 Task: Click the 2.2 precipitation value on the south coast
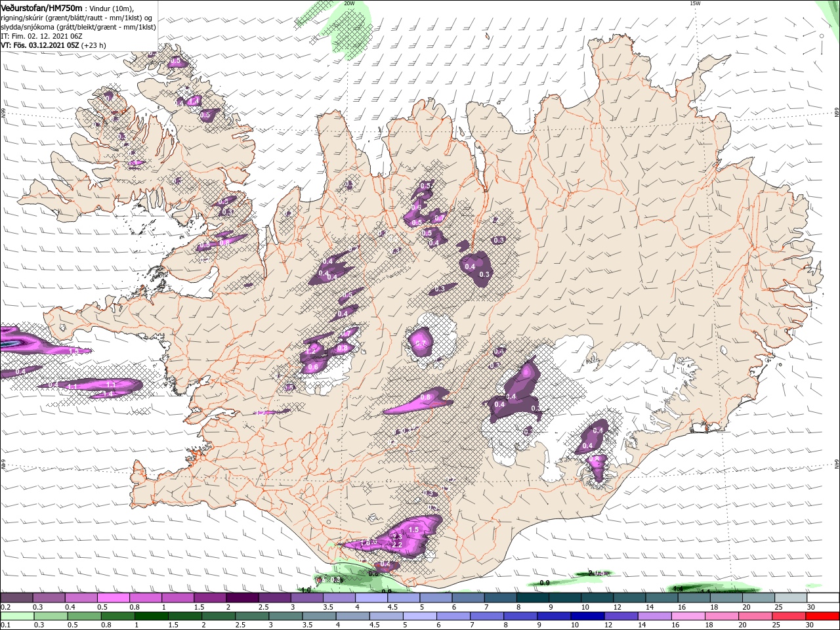click(x=396, y=545)
